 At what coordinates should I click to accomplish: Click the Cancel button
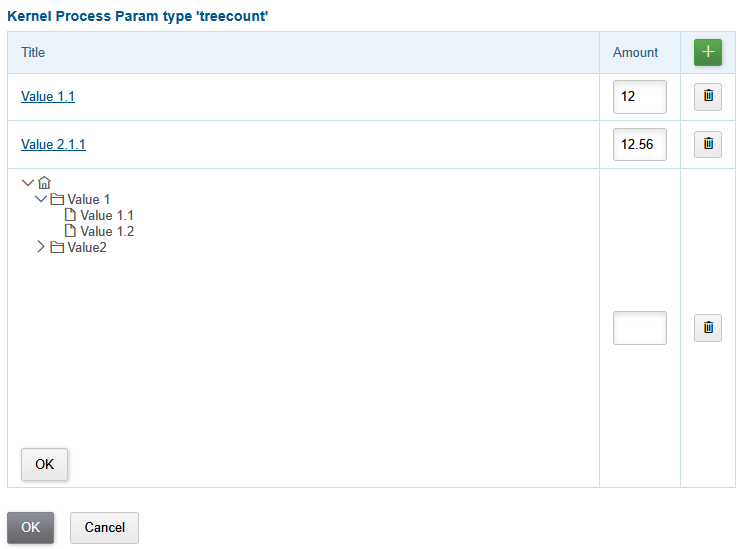coord(104,528)
